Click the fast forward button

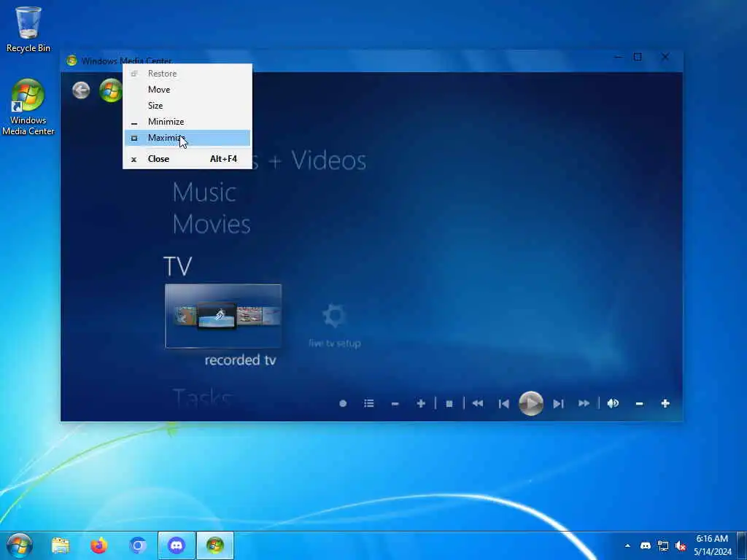click(584, 404)
